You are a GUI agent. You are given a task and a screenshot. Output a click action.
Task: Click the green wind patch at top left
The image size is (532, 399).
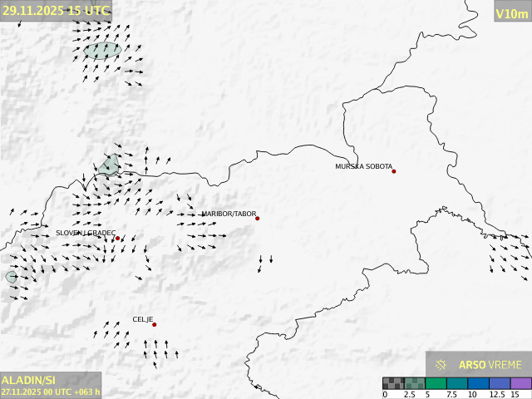[x=102, y=50]
